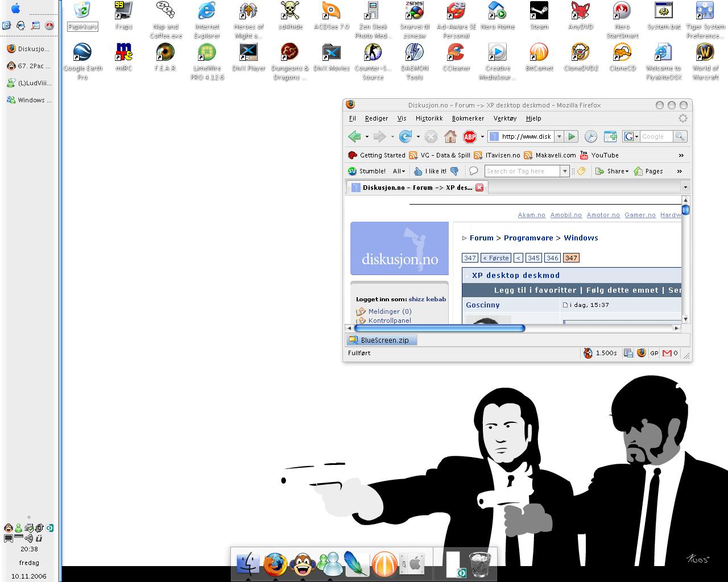Click the Adblock Plus ABP icon

(470, 136)
